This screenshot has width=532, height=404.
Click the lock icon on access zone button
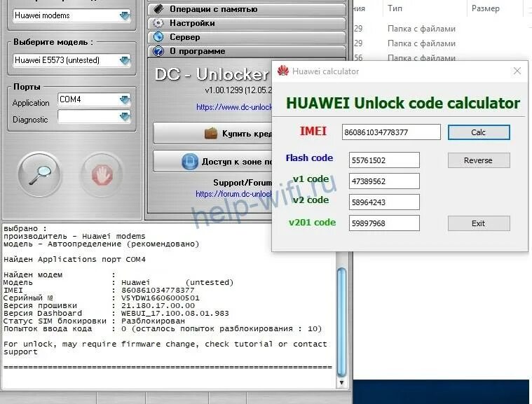point(190,162)
